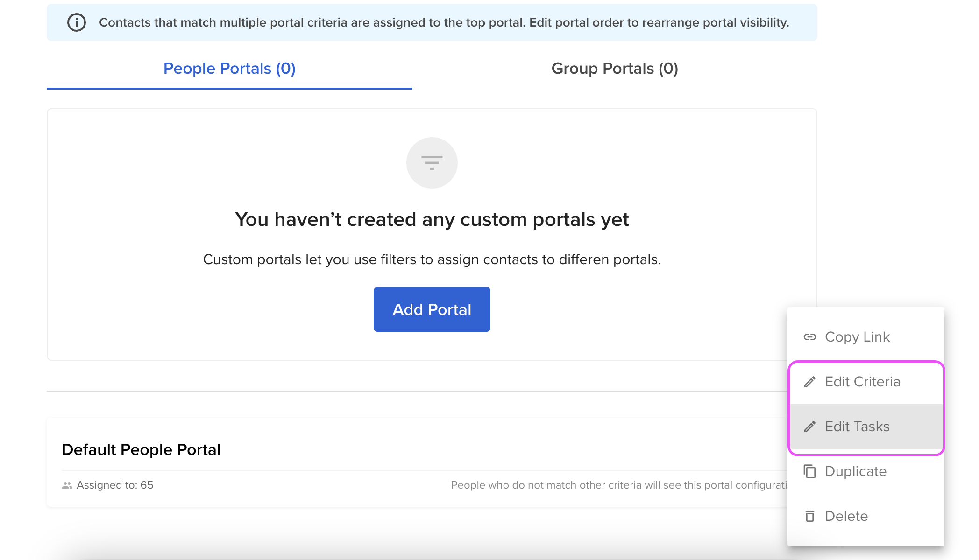Viewport: 979px width, 560px height.
Task: Choose Duplicate from the menu
Action: pyautogui.click(x=866, y=471)
